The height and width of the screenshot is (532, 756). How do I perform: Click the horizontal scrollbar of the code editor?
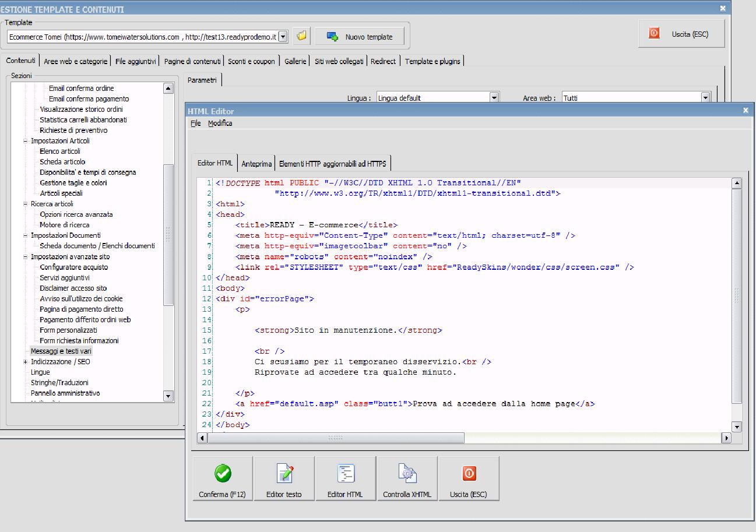coord(335,438)
